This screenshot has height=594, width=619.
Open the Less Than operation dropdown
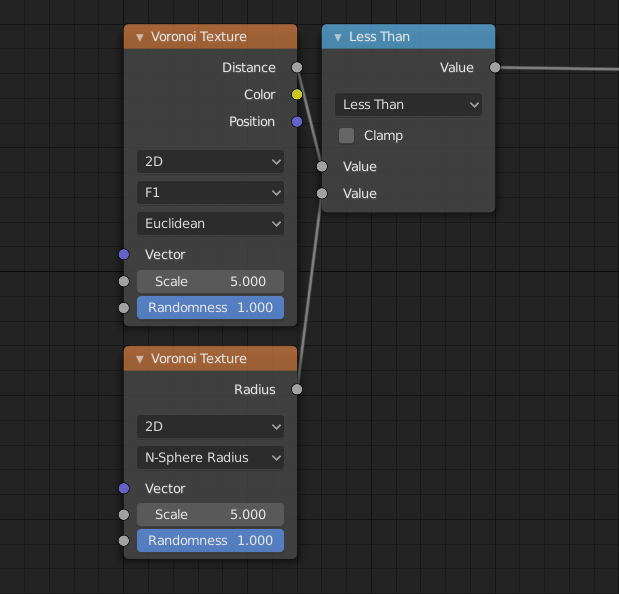409,104
